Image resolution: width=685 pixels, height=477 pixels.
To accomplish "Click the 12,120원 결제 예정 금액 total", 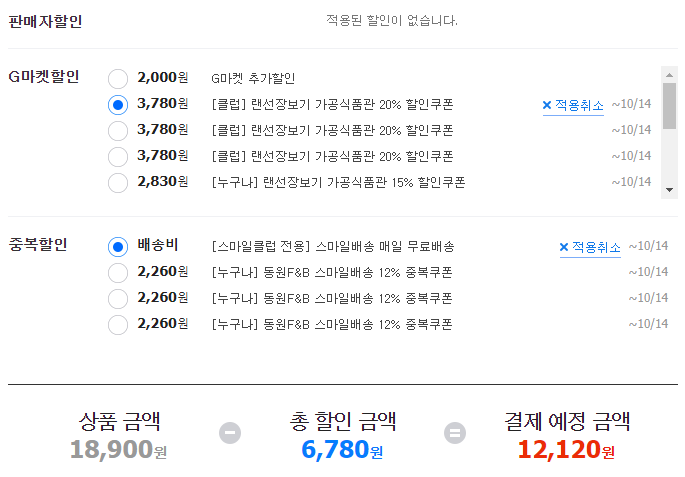I will (566, 449).
